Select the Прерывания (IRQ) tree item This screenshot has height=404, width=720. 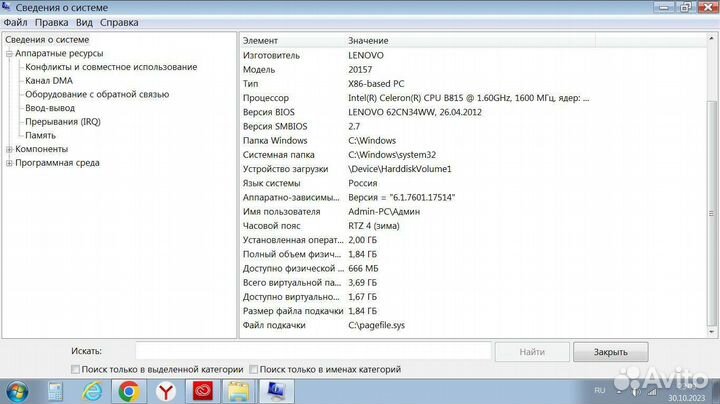[62, 122]
